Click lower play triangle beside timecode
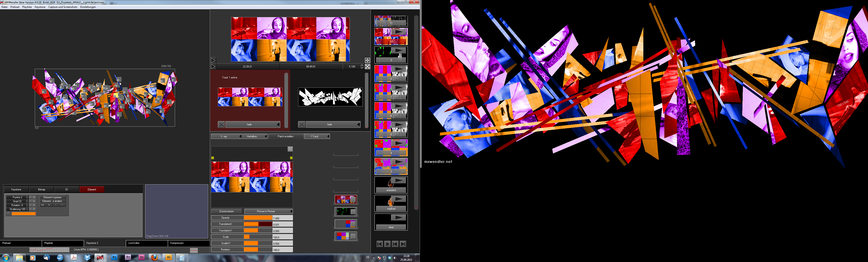The image size is (868, 262). pyautogui.click(x=213, y=67)
